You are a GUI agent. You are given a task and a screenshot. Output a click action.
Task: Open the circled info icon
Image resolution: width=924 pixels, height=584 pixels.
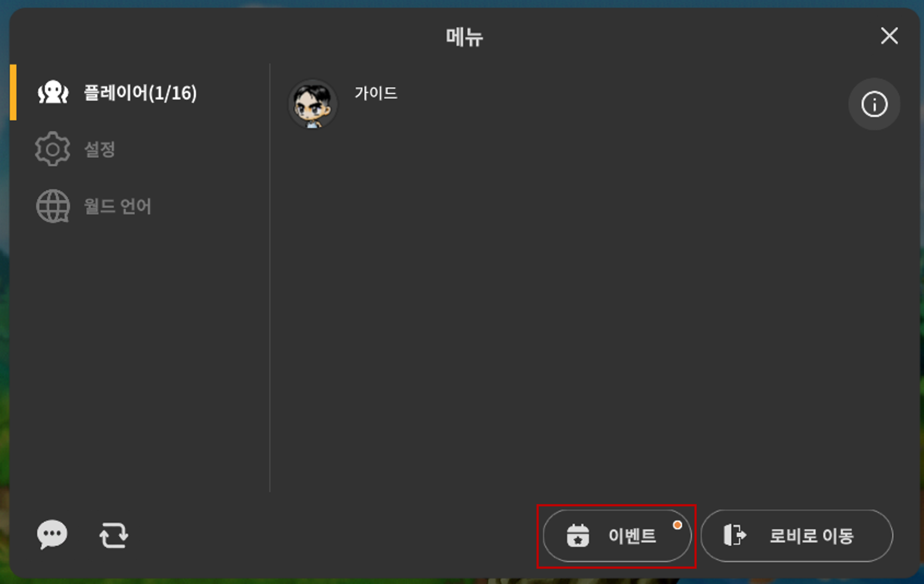tap(874, 104)
